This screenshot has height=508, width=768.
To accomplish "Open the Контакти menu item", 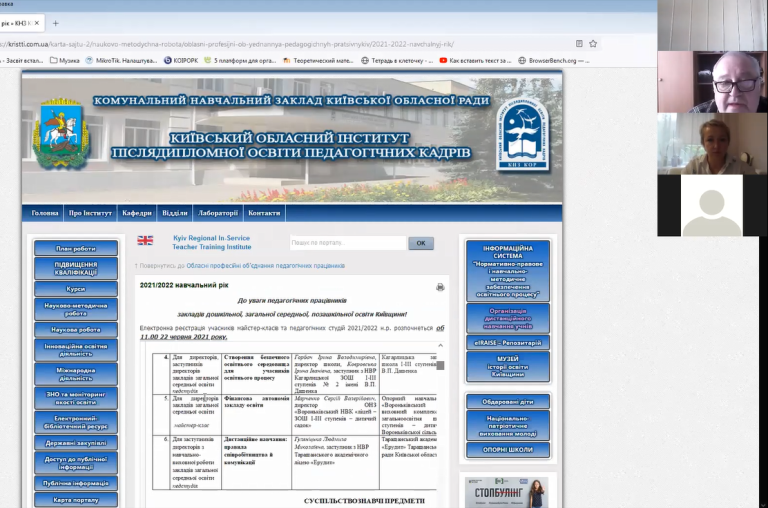I will tap(264, 213).
